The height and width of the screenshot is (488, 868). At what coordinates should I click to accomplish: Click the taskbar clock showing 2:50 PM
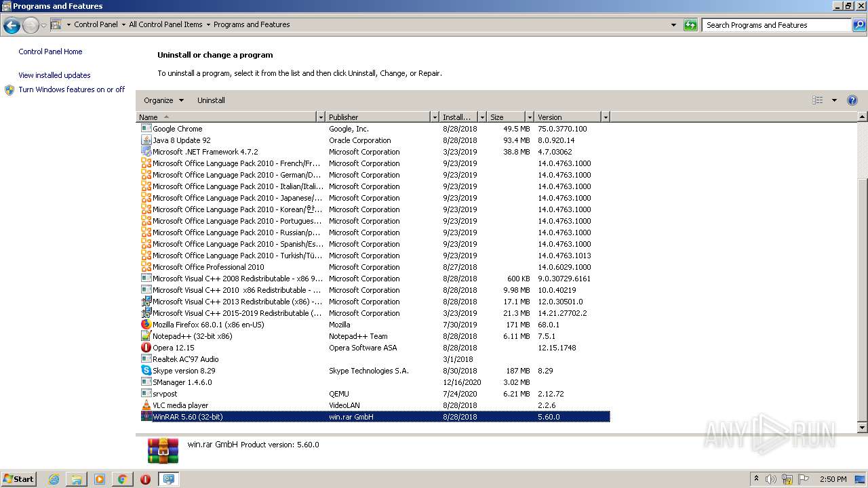[833, 479]
